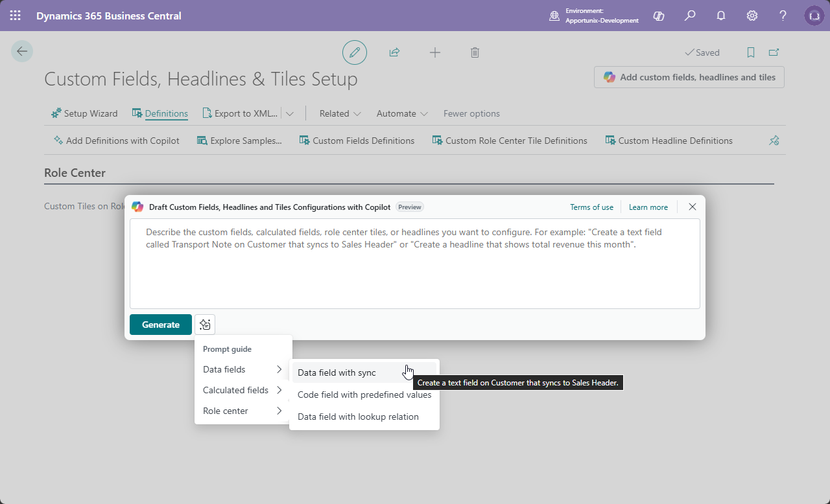Select Data field with lookup relation
Screen dimensions: 830x504
pyautogui.click(x=364, y=417)
